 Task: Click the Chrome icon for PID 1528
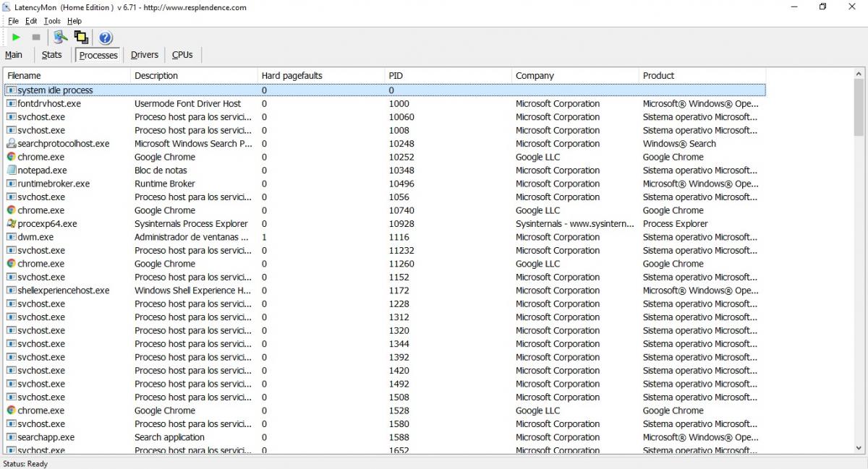click(12, 410)
